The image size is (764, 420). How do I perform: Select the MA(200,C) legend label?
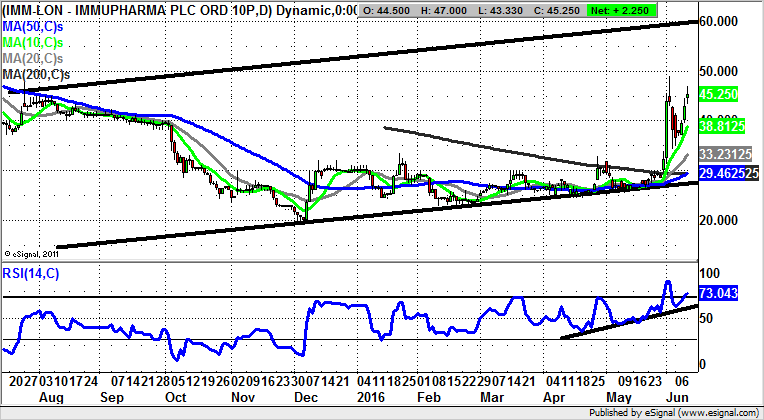tap(38, 75)
